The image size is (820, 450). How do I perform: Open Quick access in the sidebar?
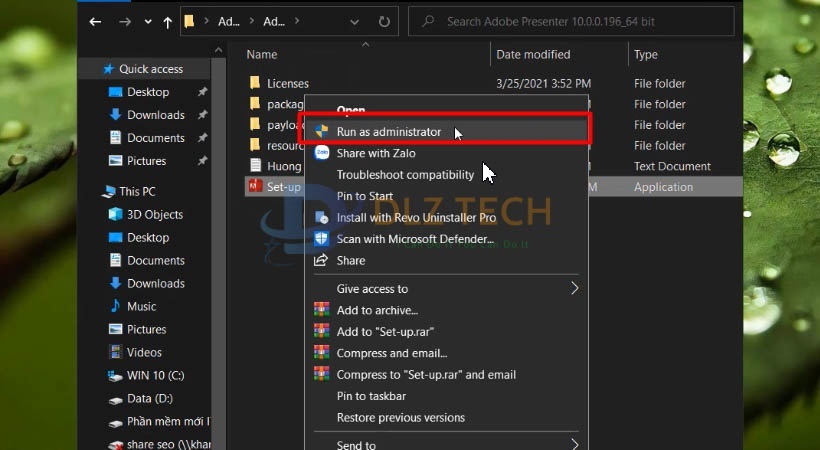pyautogui.click(x=151, y=69)
